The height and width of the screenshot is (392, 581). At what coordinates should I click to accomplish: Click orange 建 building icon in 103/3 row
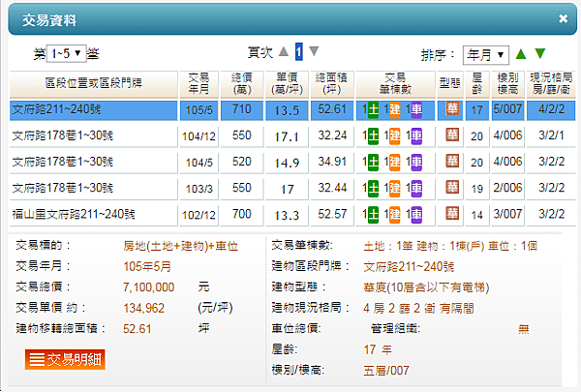tap(395, 189)
